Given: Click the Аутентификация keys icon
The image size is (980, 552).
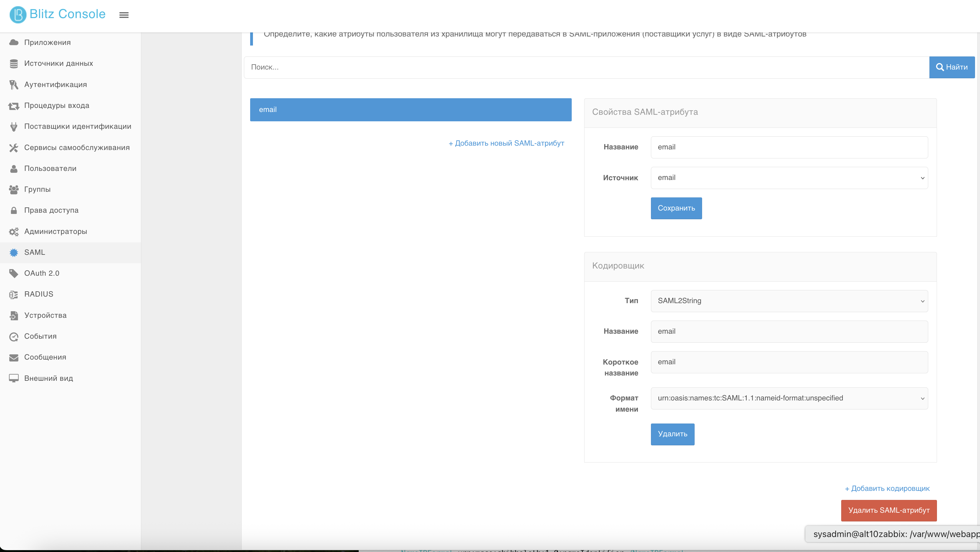Looking at the screenshot, I should (14, 85).
